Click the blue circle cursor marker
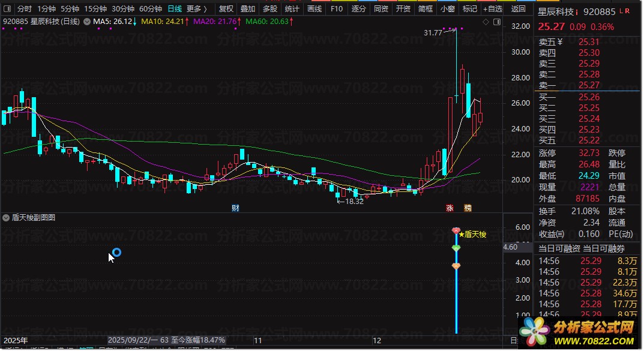This screenshot has height=351, width=644. 116,253
